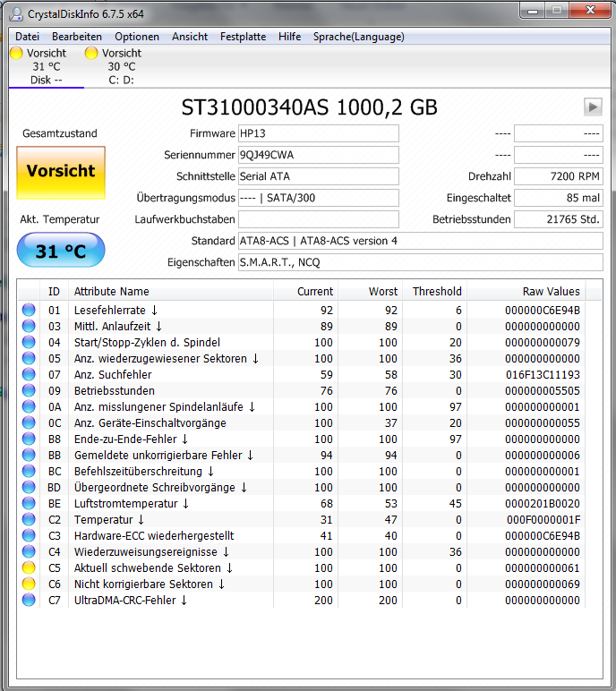
Task: Click the Threshold column header
Action: 434,291
